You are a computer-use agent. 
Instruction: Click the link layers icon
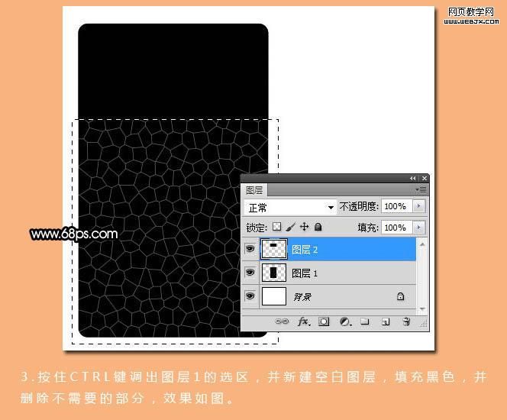pyautogui.click(x=282, y=321)
